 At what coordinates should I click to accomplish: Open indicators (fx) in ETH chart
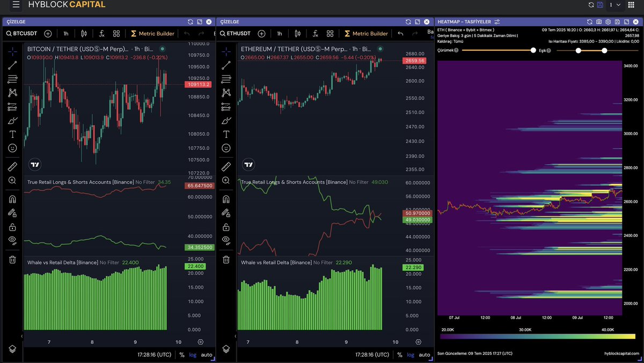point(315,33)
